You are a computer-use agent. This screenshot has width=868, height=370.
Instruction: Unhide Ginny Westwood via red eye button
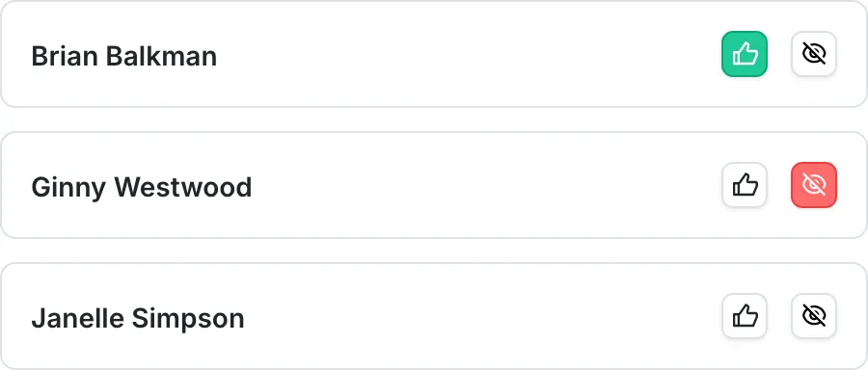point(814,185)
